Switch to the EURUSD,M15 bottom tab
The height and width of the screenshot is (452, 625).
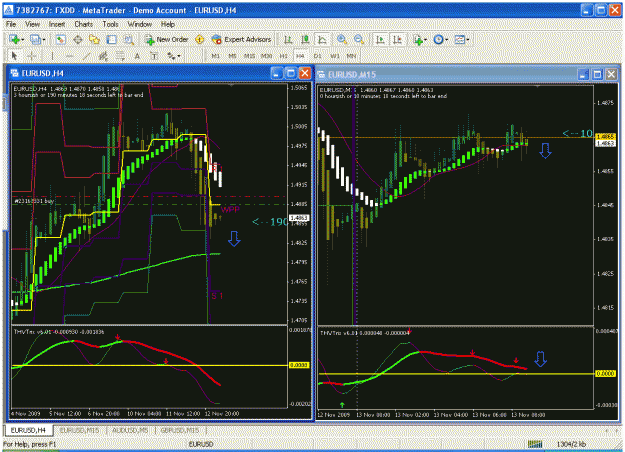click(79, 430)
